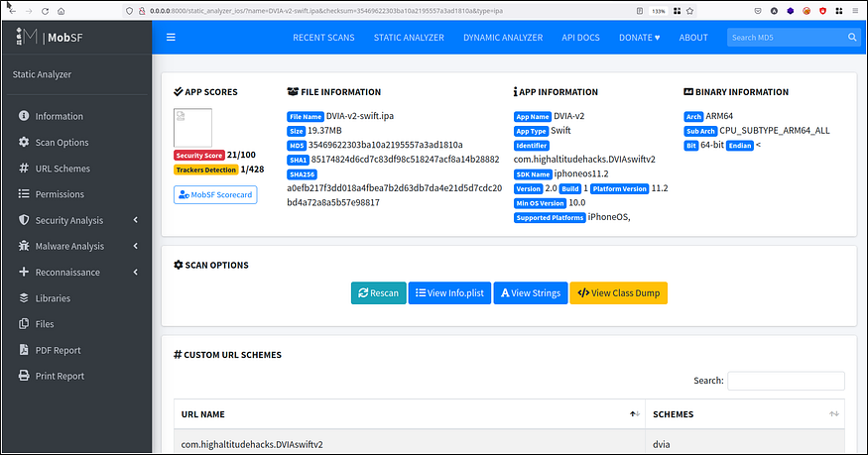The width and height of the screenshot is (868, 455).
Task: Select the file size 19.37MB value
Action: (324, 131)
